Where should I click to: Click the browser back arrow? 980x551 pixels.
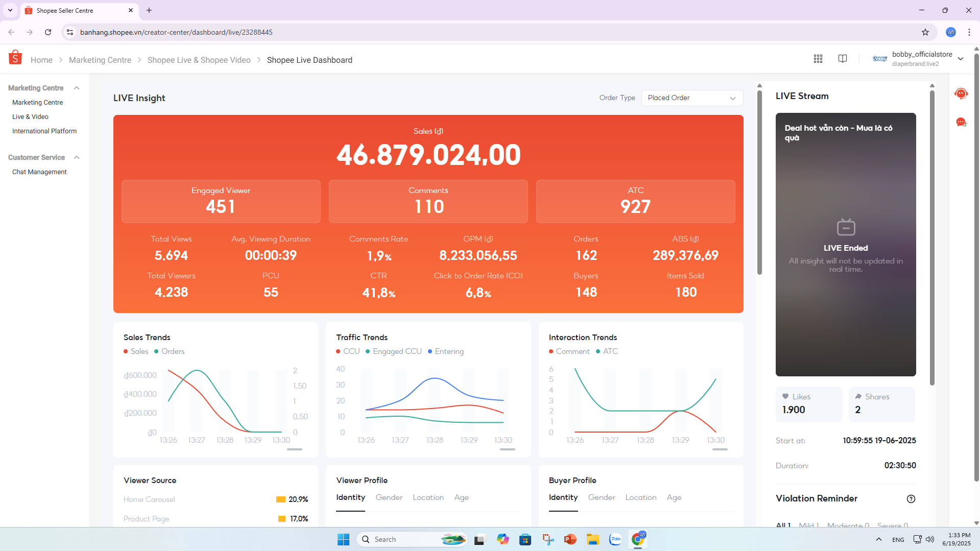(x=11, y=32)
